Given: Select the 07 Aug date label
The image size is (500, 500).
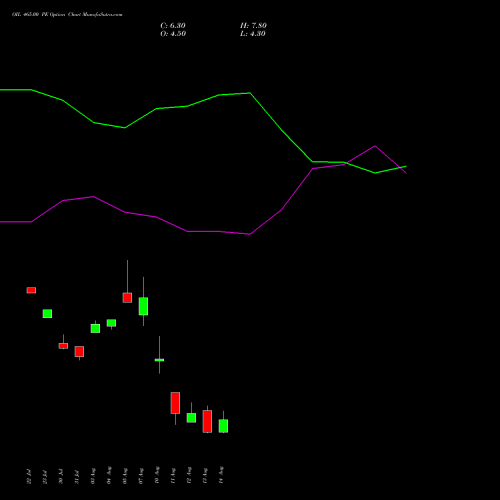Looking at the screenshot, I should [x=141, y=476].
